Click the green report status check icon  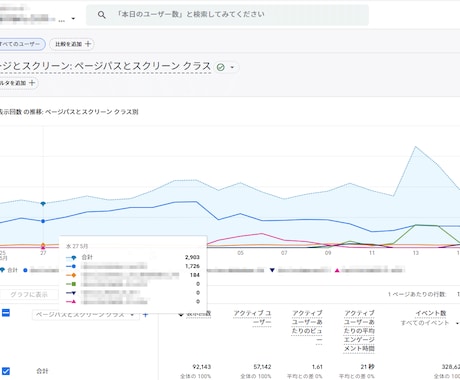click(221, 67)
